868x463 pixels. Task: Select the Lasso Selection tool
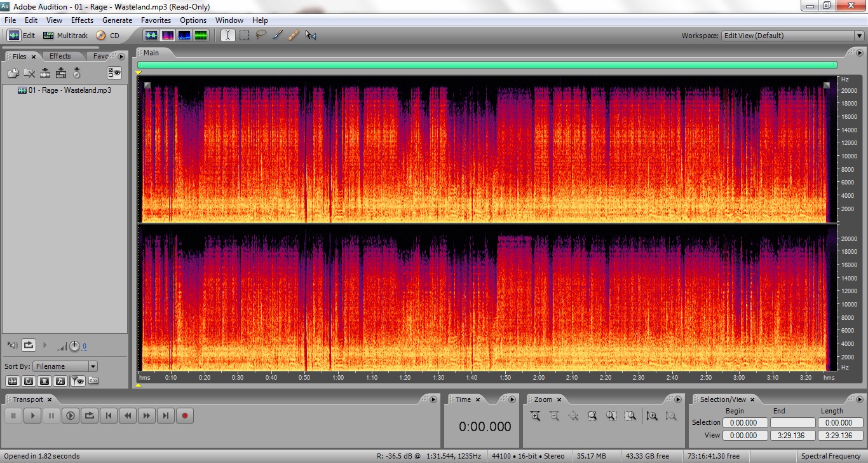tap(261, 36)
